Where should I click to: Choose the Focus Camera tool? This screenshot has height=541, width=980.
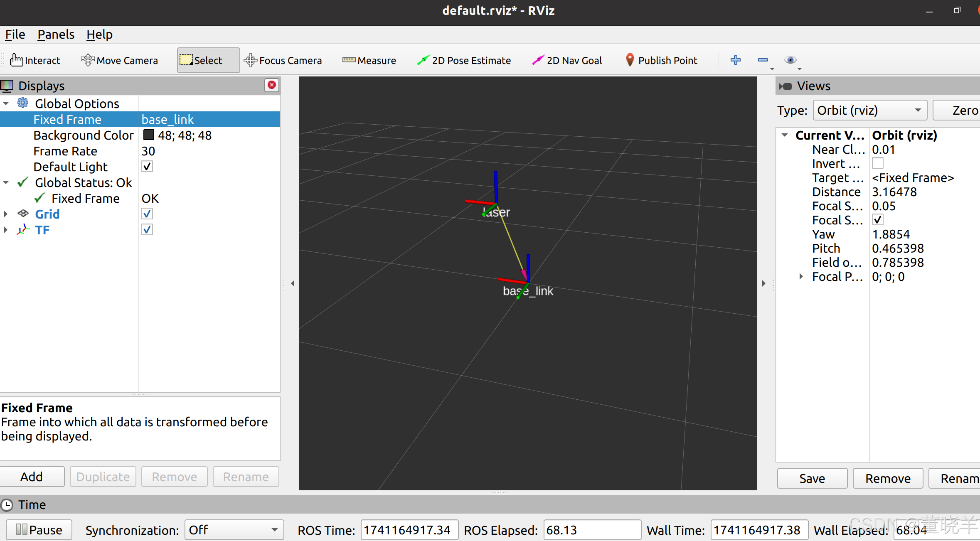[x=283, y=60]
